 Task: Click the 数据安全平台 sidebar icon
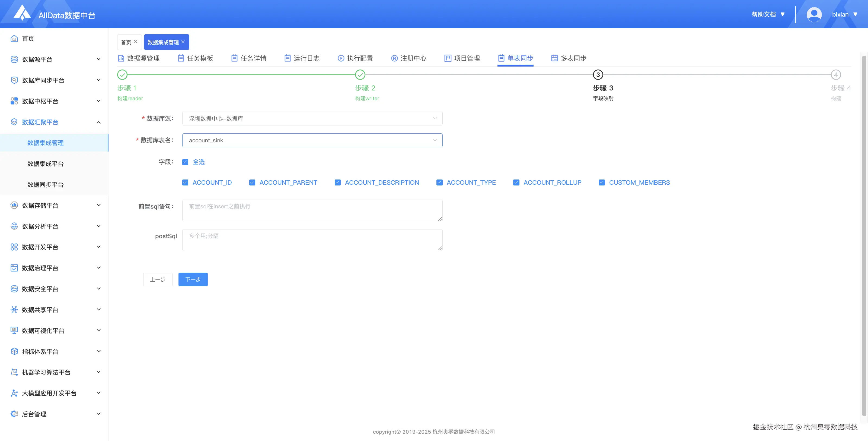tap(14, 289)
